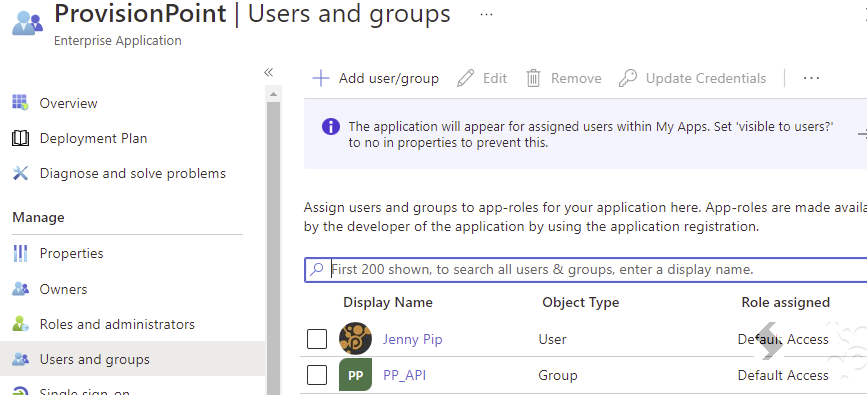Image resolution: width=867 pixels, height=395 pixels.
Task: Click the PP_API group avatar
Action: coord(355,375)
